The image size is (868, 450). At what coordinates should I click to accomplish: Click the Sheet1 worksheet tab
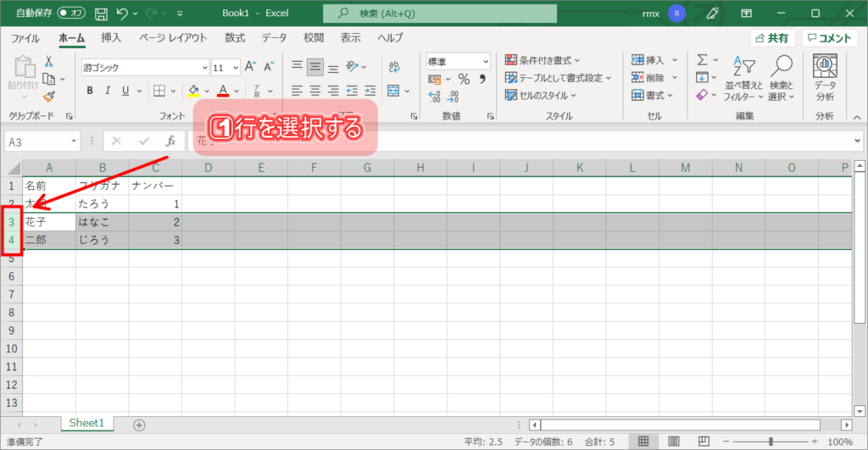point(86,423)
